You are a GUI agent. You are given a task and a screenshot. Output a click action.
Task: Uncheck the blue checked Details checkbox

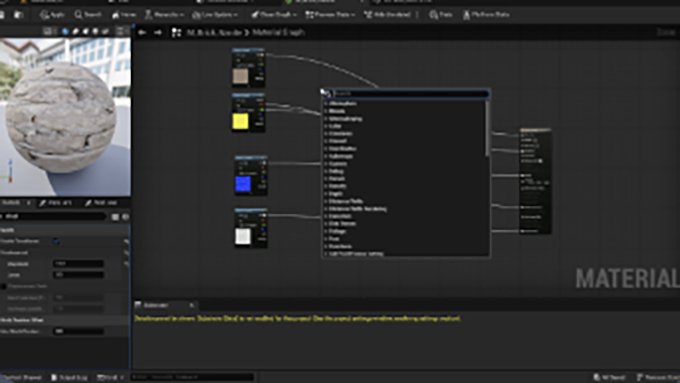click(56, 241)
